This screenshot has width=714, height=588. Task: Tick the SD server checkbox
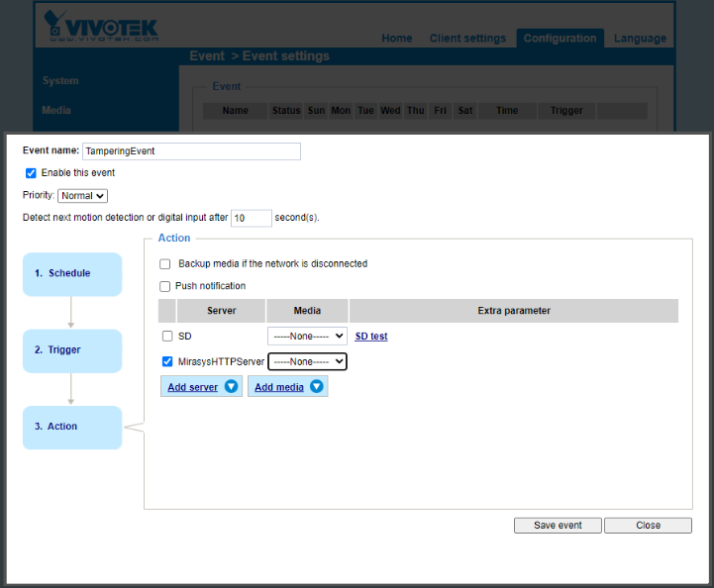167,337
